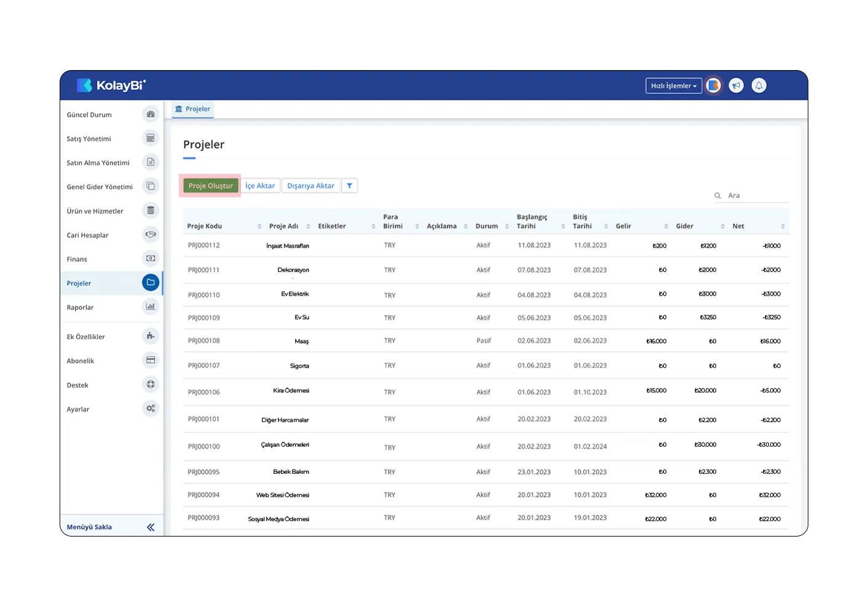The width and height of the screenshot is (868, 590).
Task: Sort by Net column arrows
Action: (783, 226)
